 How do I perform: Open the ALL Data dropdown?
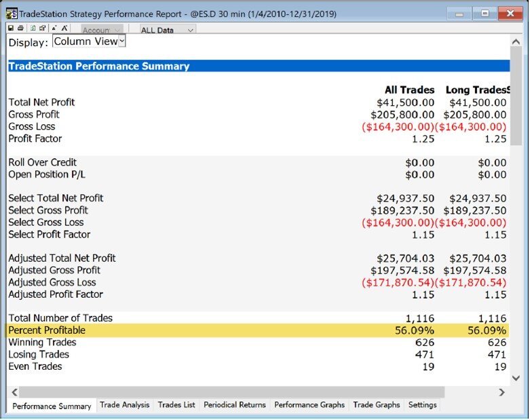(x=168, y=30)
